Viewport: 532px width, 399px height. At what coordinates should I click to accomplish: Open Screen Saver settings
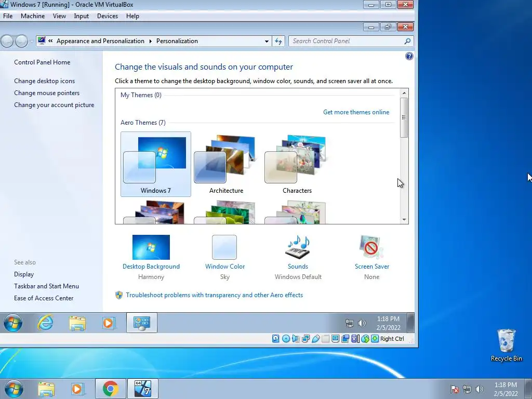pos(372,257)
